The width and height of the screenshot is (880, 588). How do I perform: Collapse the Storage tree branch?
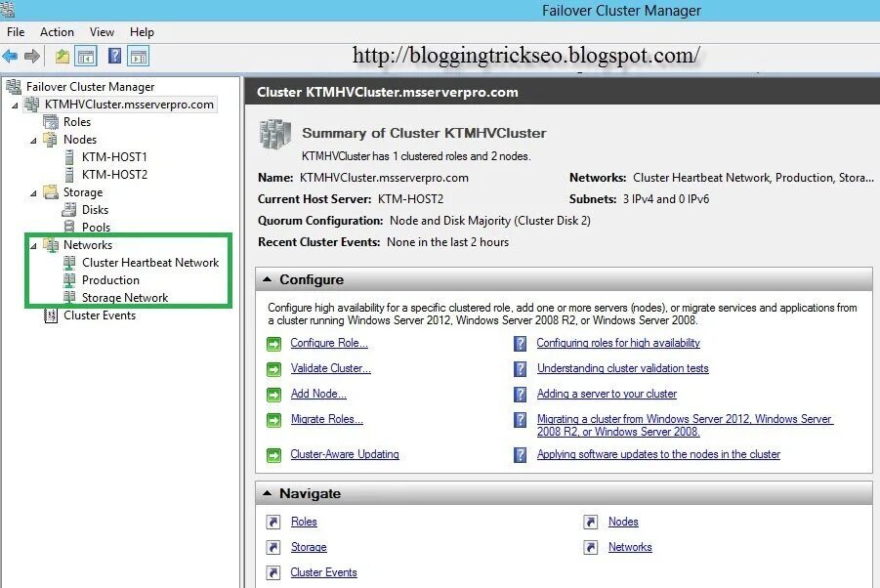[x=33, y=193]
